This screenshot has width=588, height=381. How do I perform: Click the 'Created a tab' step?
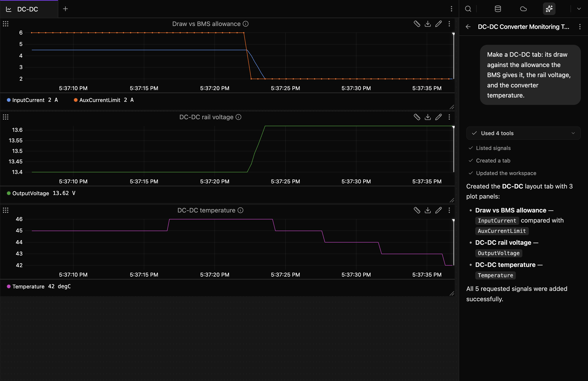coord(493,161)
